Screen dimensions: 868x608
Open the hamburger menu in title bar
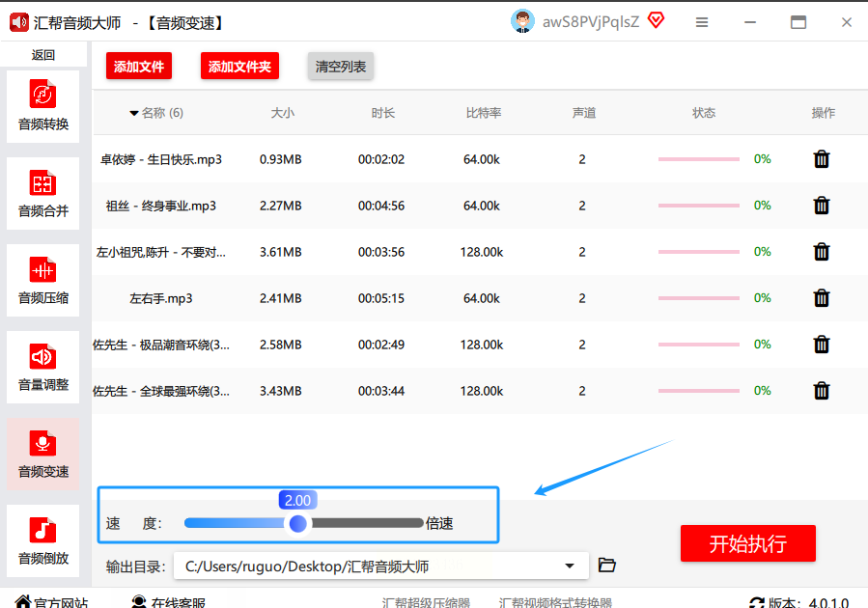[702, 22]
